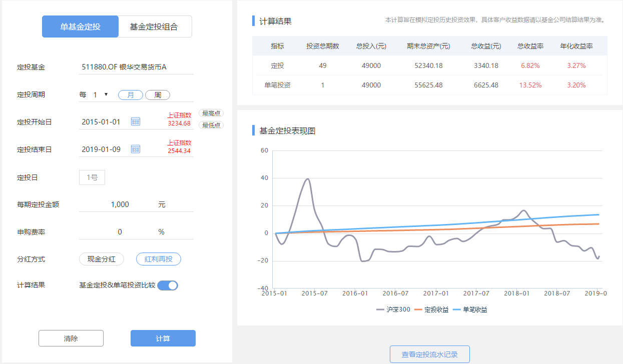
Task: Click the 清除 button
Action: click(x=71, y=338)
